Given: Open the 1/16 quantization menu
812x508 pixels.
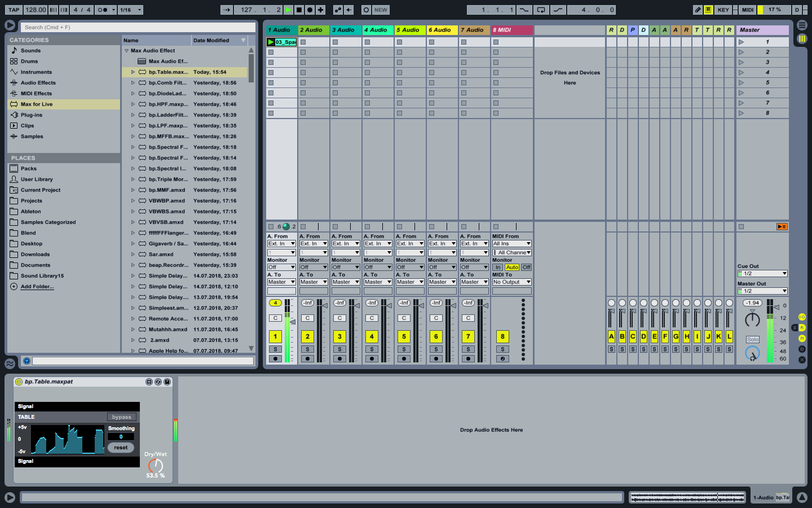Looking at the screenshot, I should (x=131, y=10).
